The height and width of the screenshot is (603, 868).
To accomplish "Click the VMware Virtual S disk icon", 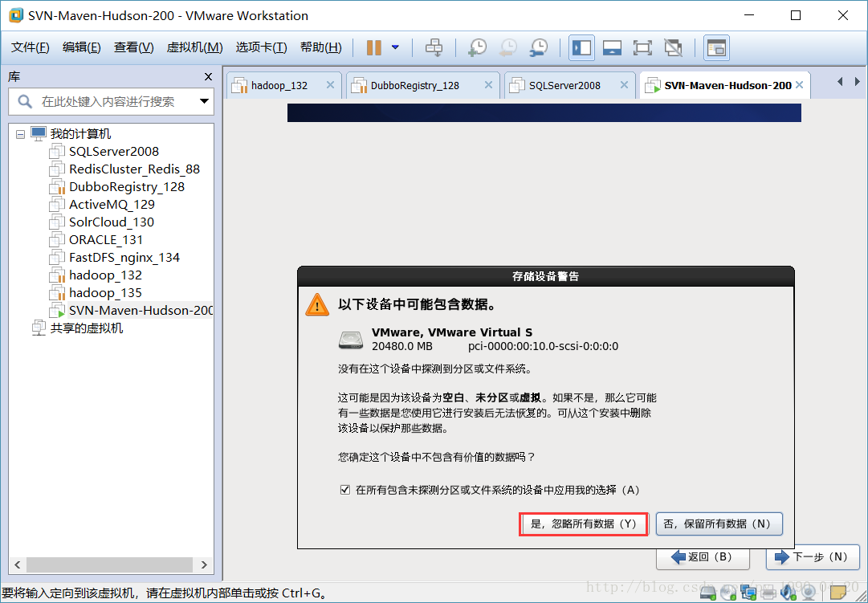I will pos(351,340).
